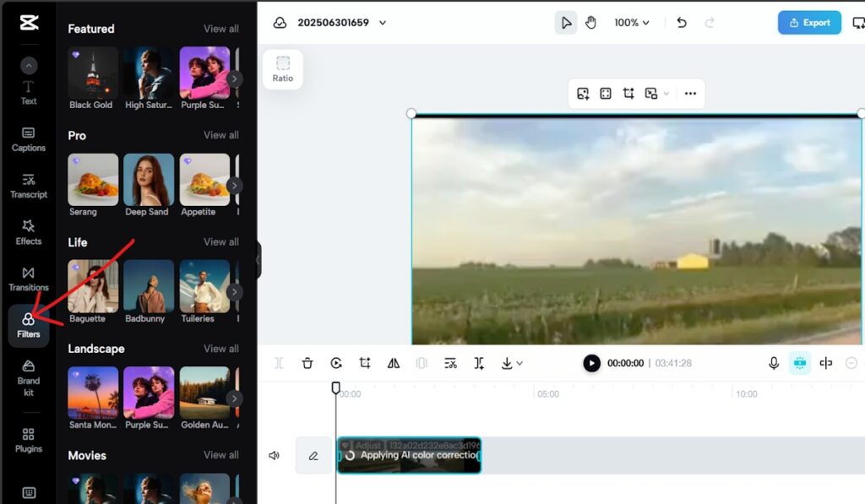Click View all next to Landscape

click(x=220, y=349)
